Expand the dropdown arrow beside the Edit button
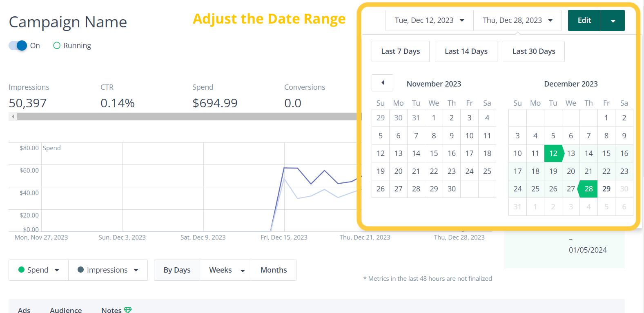This screenshot has height=313, width=644. click(613, 21)
